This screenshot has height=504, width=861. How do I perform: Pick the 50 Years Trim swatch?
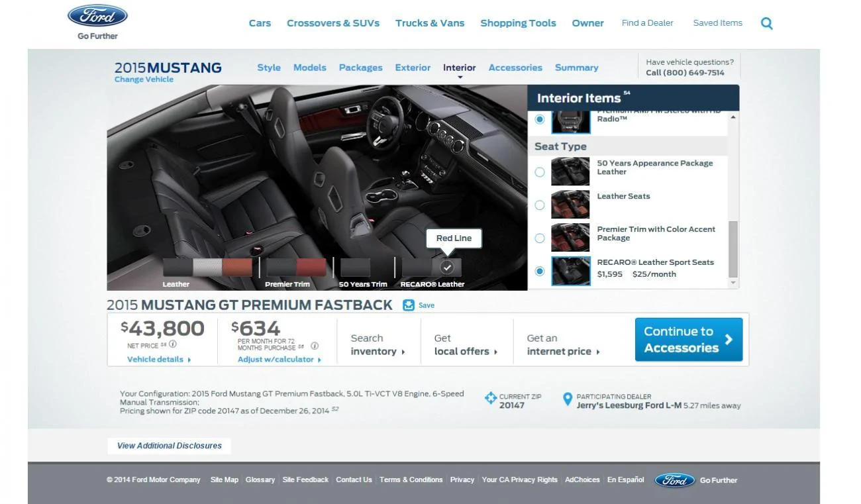[355, 268]
